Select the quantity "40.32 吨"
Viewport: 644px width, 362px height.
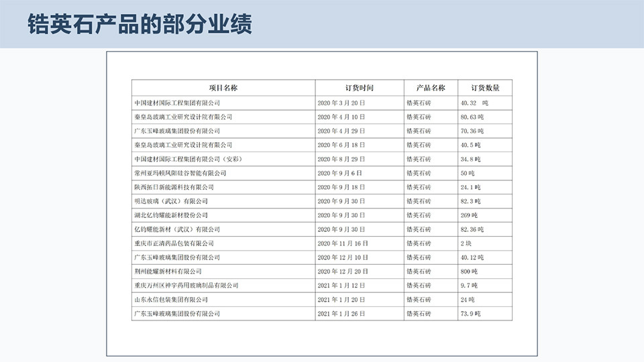pos(474,103)
